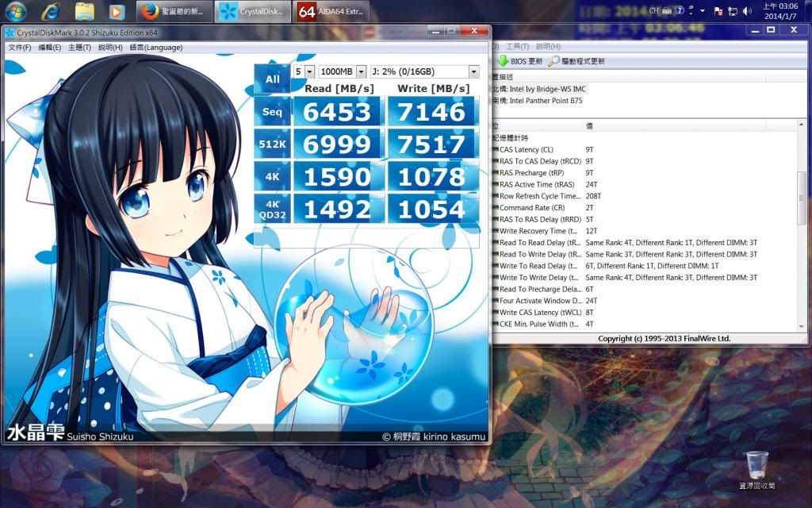Viewport: 812px width, 508px height.
Task: Click Intel Panther Point B75 entry
Action: [538, 101]
